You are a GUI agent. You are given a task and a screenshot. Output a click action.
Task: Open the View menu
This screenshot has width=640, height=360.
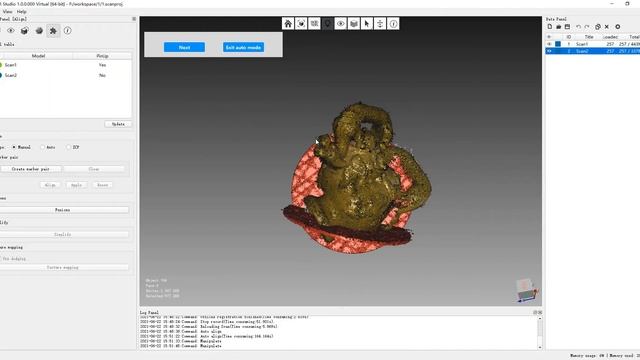tap(7, 12)
